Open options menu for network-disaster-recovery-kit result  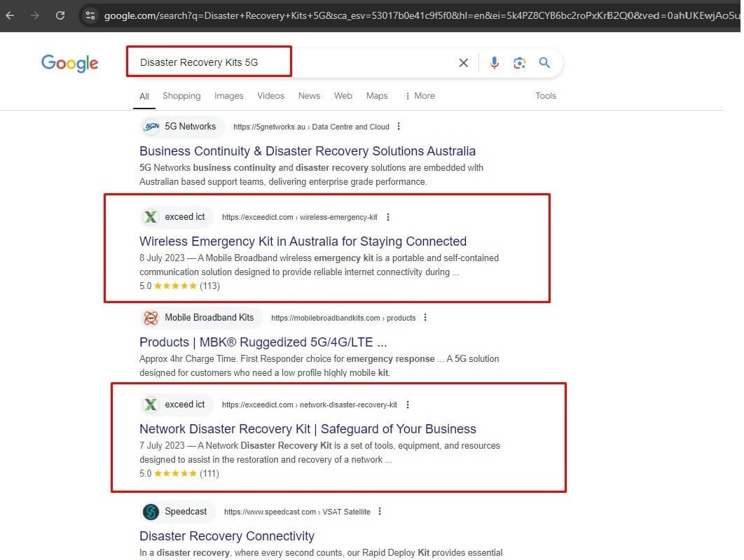pos(408,405)
